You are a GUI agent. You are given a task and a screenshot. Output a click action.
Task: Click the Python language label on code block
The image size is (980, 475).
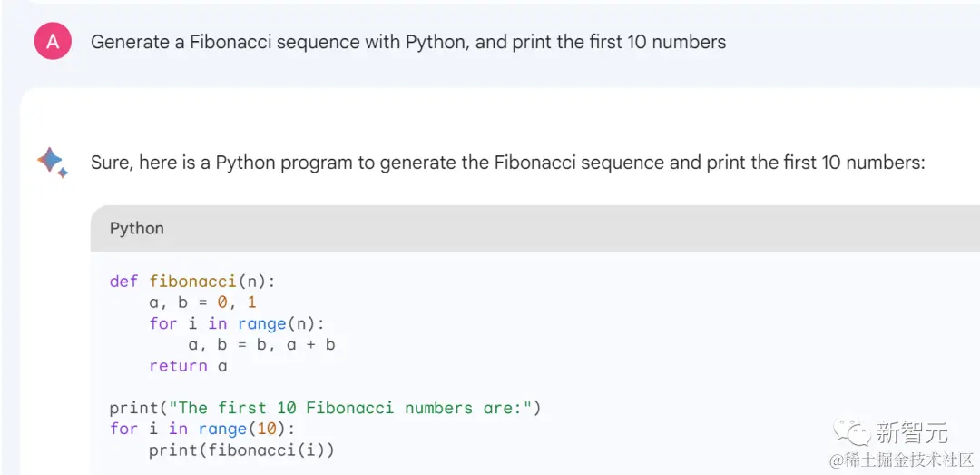[x=137, y=228]
